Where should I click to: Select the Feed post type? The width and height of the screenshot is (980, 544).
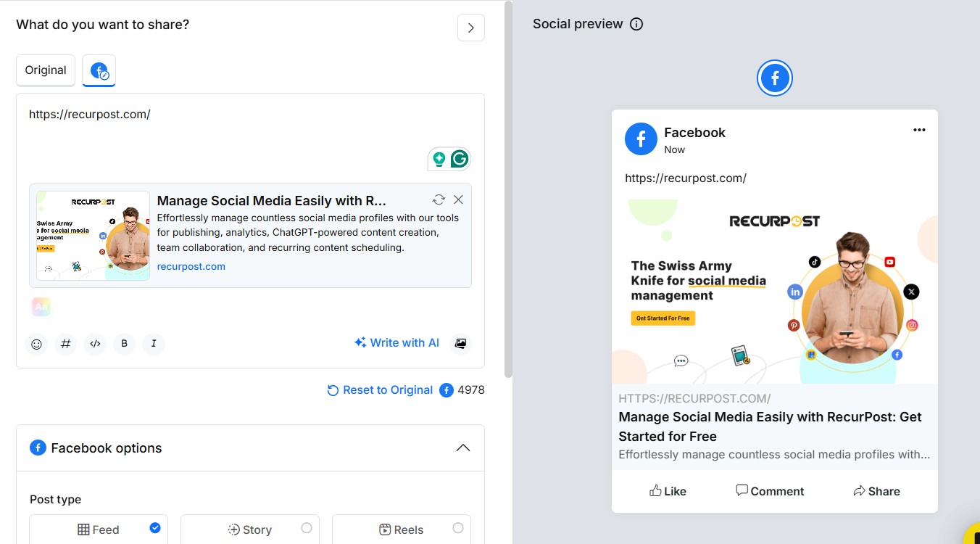coord(98,529)
